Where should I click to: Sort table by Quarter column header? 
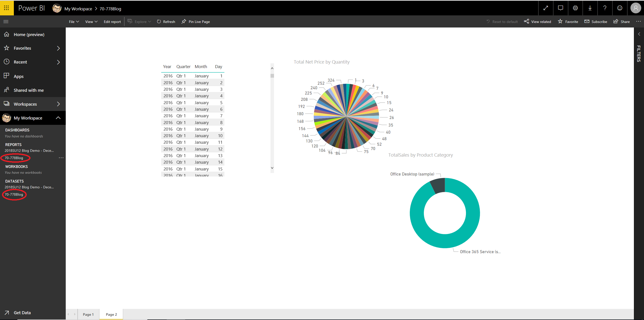pos(183,67)
